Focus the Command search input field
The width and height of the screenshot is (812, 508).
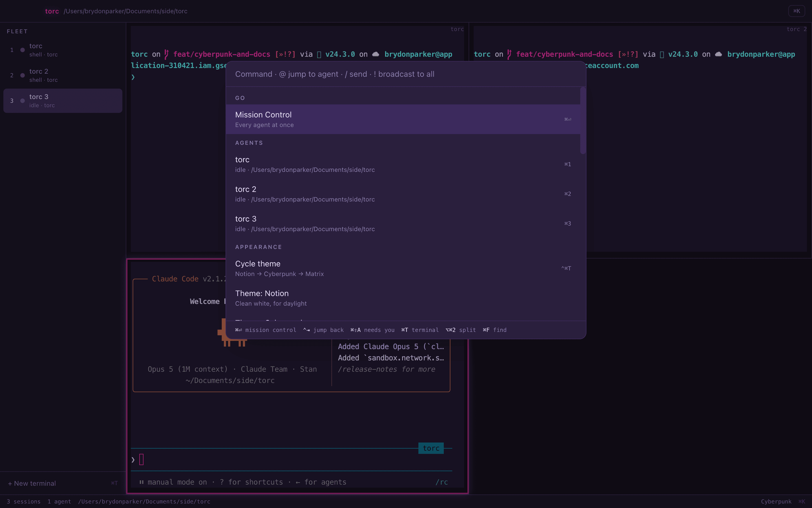click(x=406, y=74)
